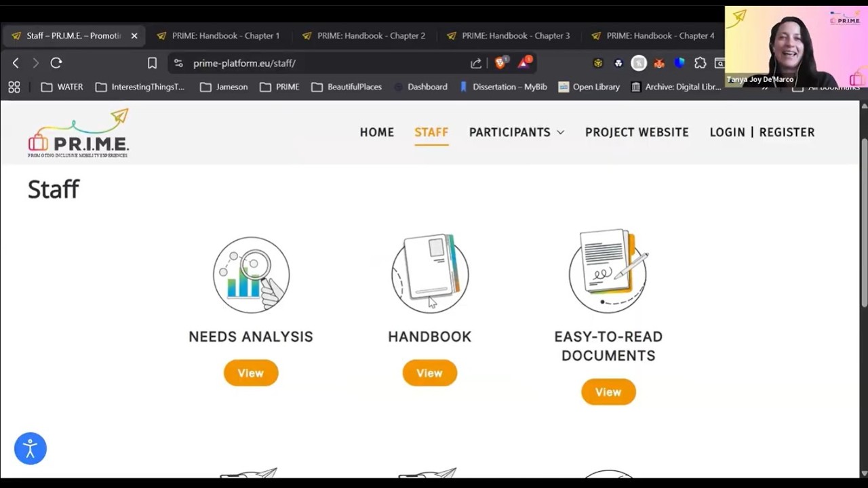Screen dimensions: 868x488
Task: Switch to PRIME: Handbook - Chapter 1 tab
Action: [x=218, y=36]
